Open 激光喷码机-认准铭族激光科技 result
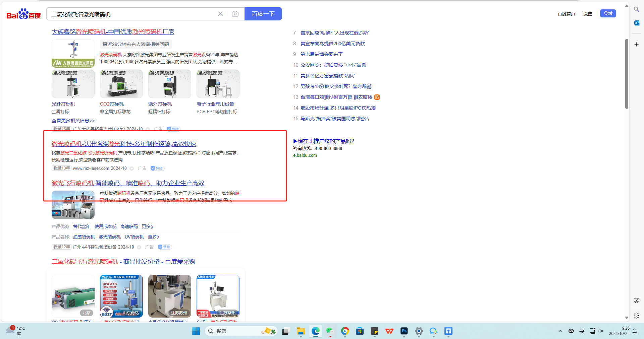The height and width of the screenshot is (339, 644). [124, 144]
